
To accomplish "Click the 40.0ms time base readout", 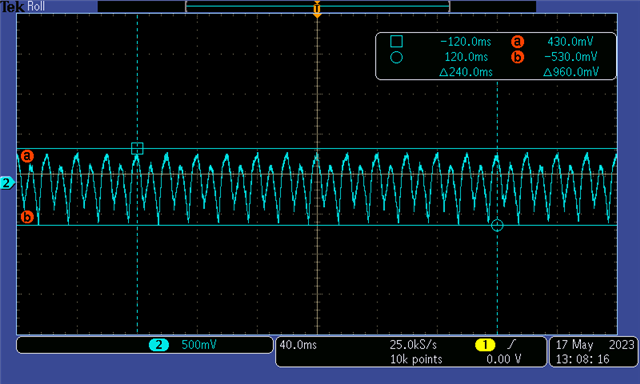I will click(x=298, y=345).
